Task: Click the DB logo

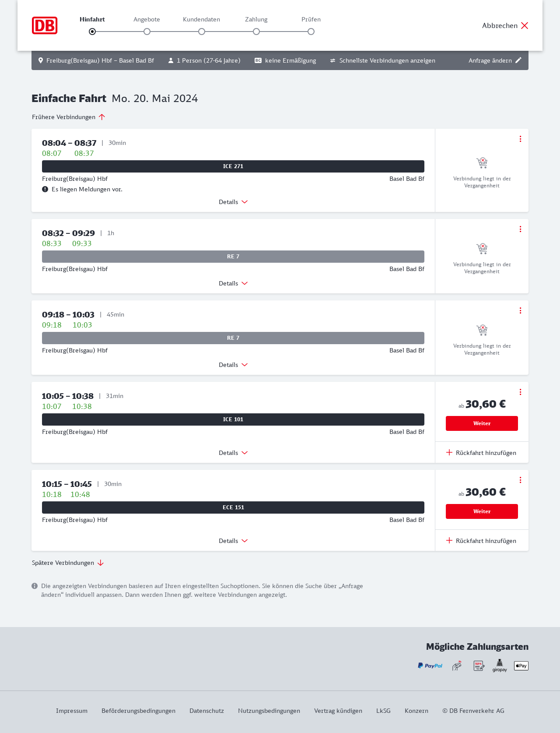Action: point(45,25)
